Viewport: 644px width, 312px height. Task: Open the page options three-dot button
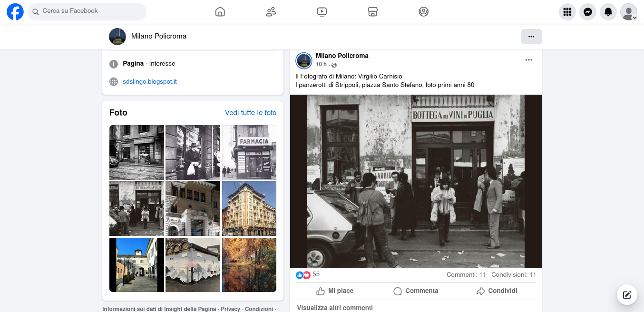[x=531, y=37]
